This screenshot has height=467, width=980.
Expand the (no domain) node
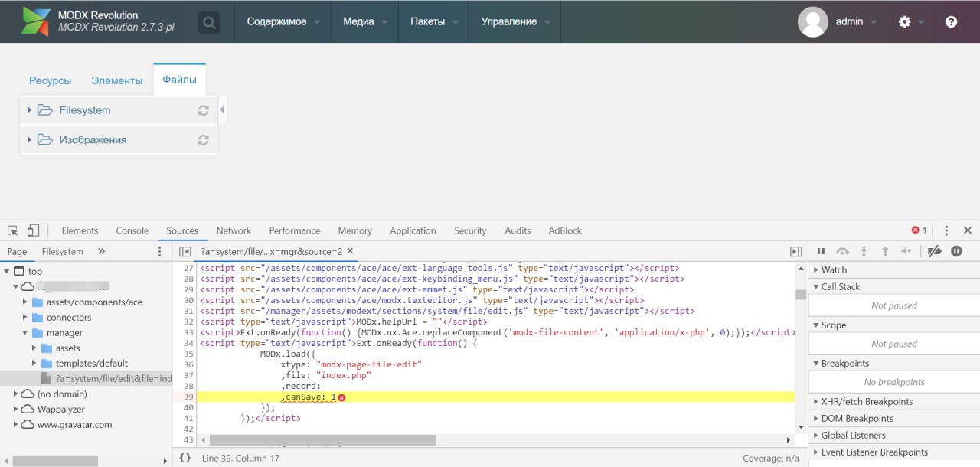pos(16,394)
